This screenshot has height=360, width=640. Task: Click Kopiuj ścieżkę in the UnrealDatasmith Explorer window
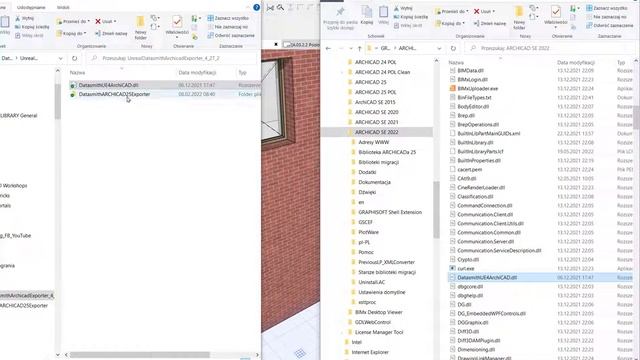(32, 27)
